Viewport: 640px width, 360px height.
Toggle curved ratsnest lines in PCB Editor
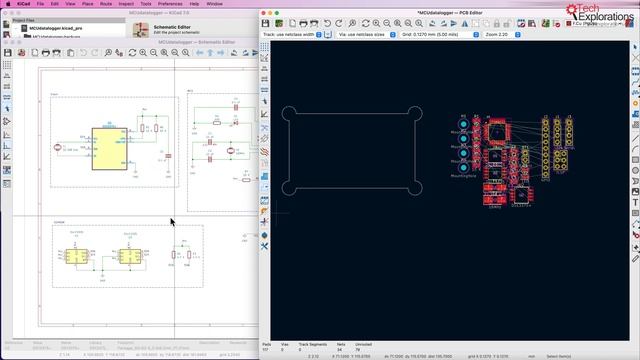[264, 139]
